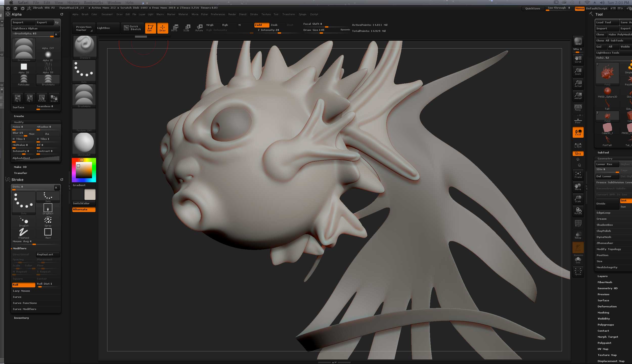Screen dimensions: 632x364
Task: Invert the current alpha
Action: pos(54,98)
